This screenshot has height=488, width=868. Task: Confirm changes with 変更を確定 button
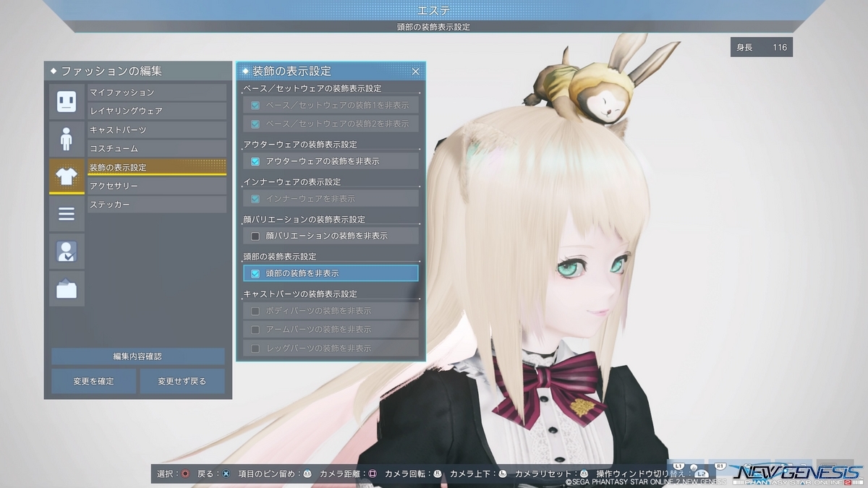tap(93, 381)
